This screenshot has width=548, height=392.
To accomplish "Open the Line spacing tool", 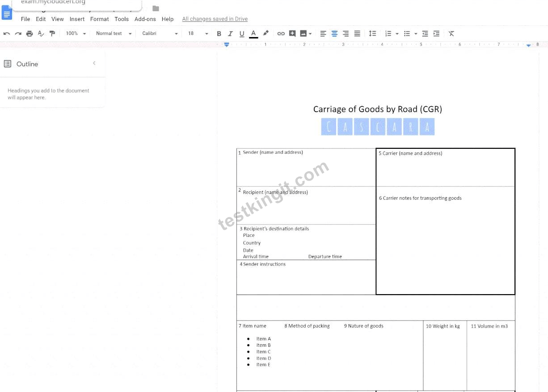I will pyautogui.click(x=372, y=34).
